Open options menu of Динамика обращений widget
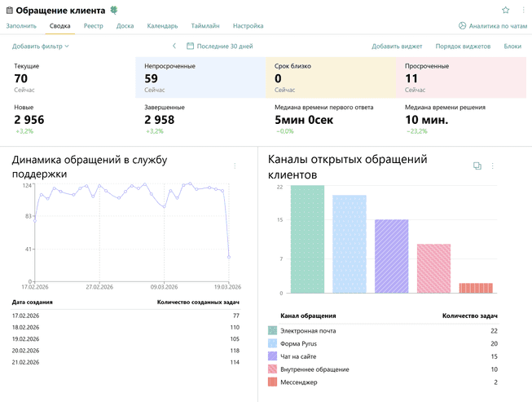The height and width of the screenshot is (402, 532). click(235, 166)
